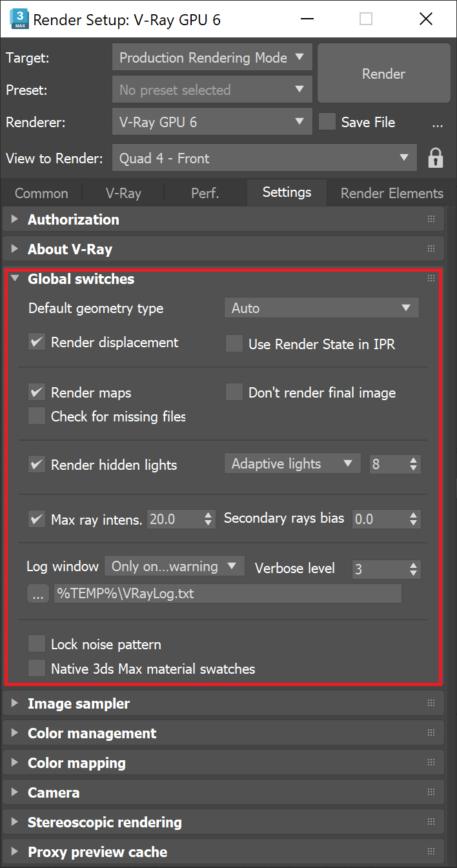Click the browse icon next to Save File
This screenshot has height=868, width=457.
(x=438, y=125)
